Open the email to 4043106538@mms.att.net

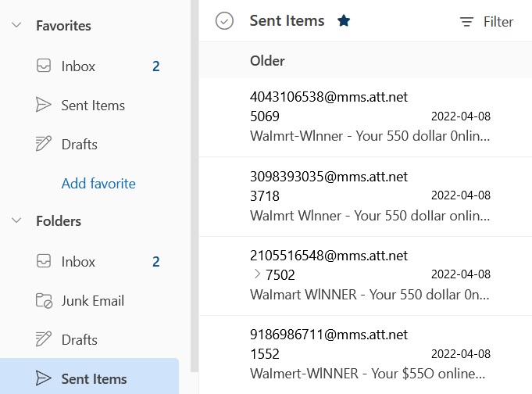click(366, 117)
